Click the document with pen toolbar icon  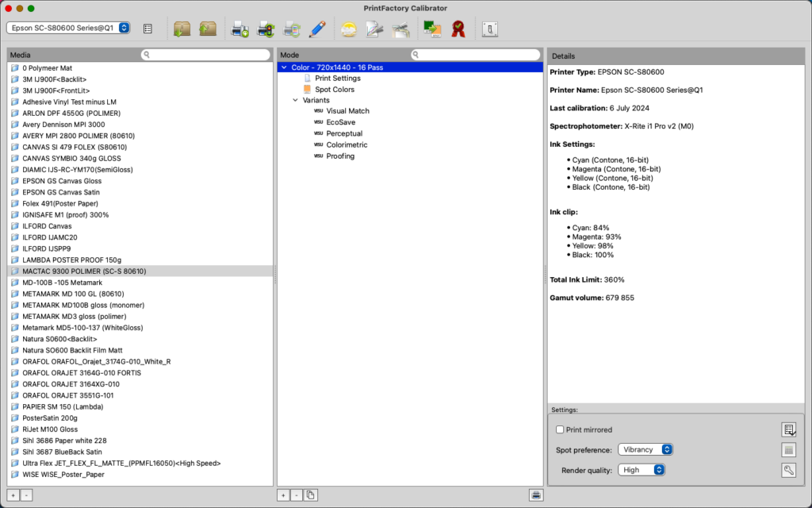[x=374, y=29]
